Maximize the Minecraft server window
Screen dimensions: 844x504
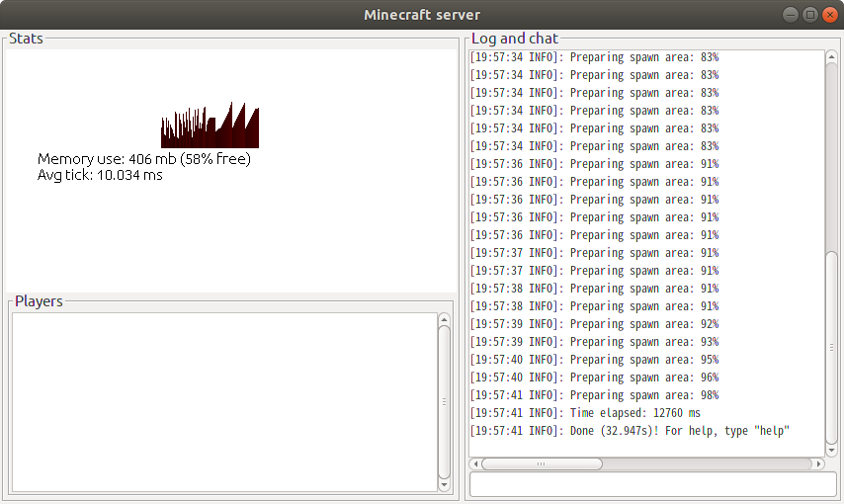coord(809,14)
